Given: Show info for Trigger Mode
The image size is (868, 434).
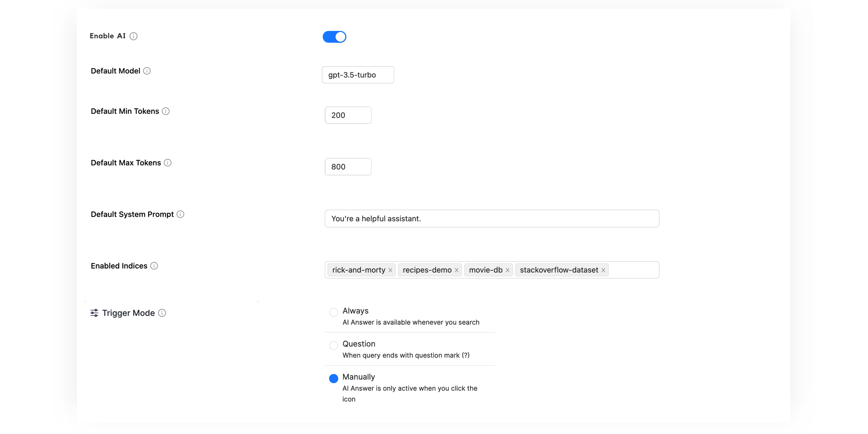Looking at the screenshot, I should (162, 313).
